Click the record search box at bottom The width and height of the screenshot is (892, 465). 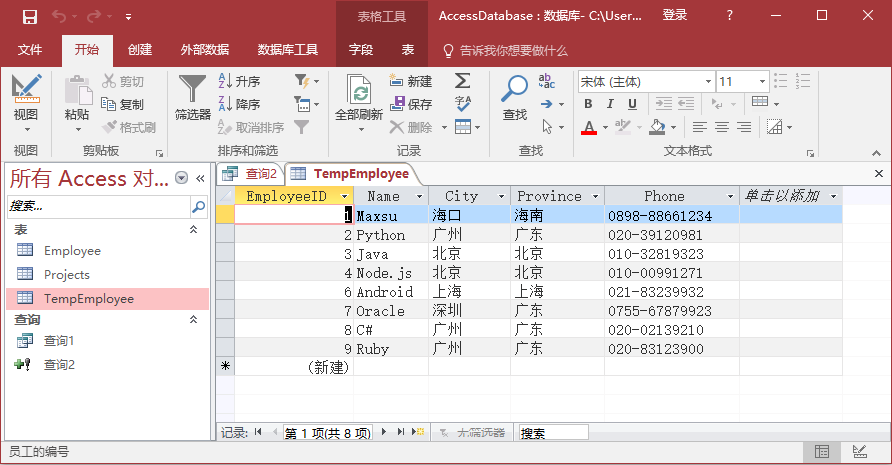[553, 433]
